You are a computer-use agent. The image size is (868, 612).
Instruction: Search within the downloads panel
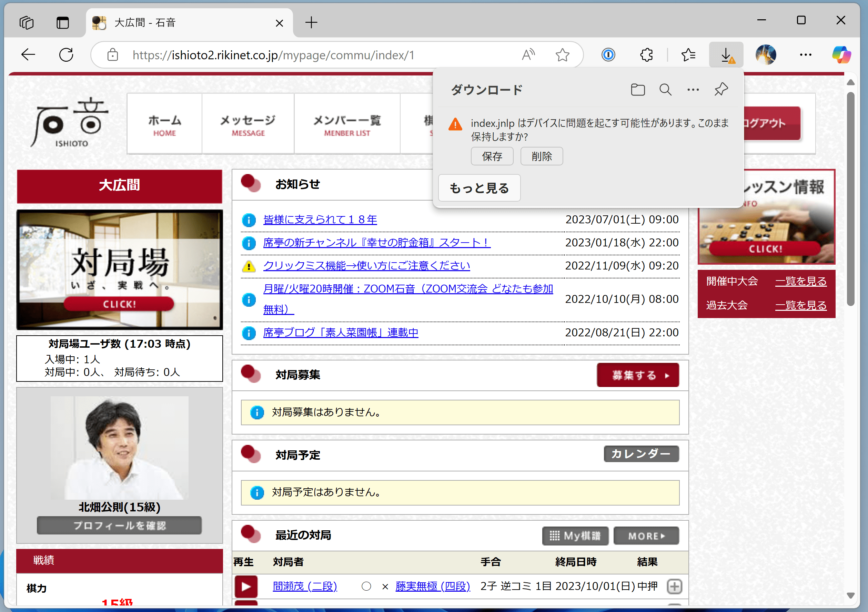665,90
